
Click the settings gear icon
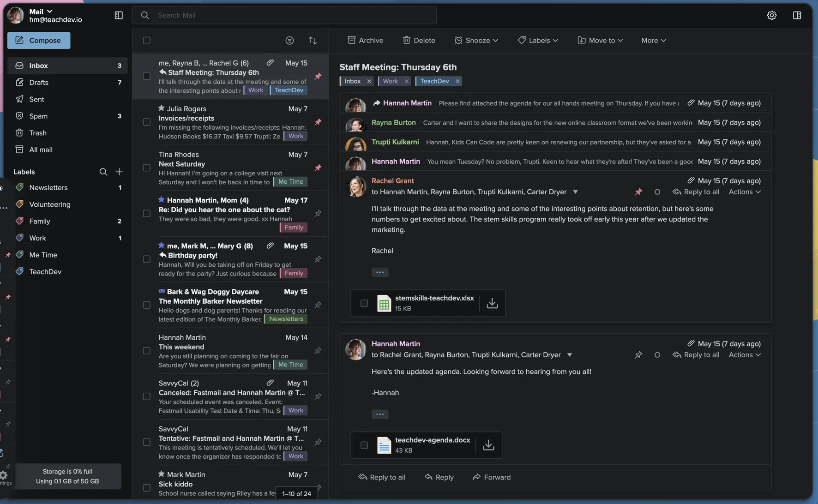point(772,15)
